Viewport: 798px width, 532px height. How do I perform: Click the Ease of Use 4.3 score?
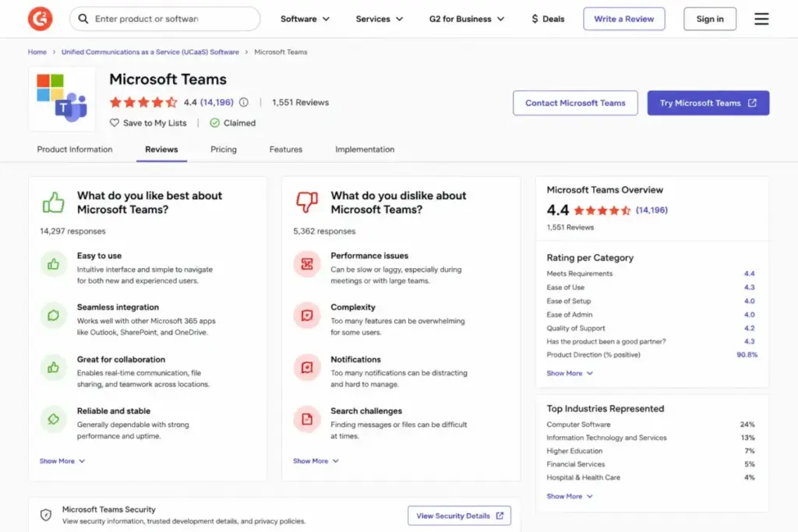pyautogui.click(x=749, y=287)
